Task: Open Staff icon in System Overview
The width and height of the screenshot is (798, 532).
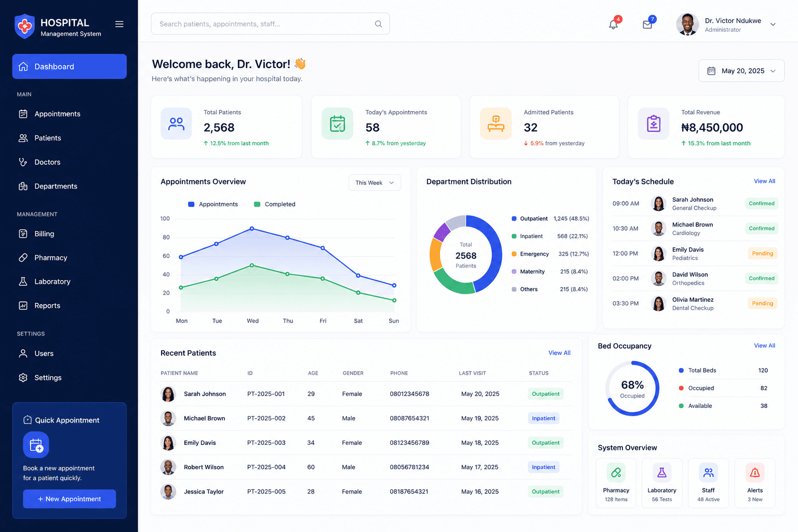Action: pos(709,473)
